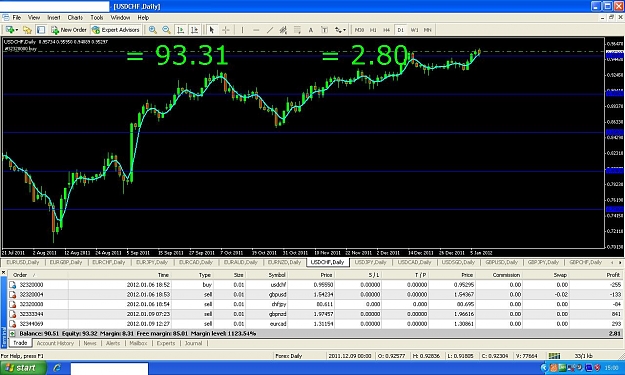Image resolution: width=625 pixels, height=375 pixels.
Task: Switch to EURJPY,Daily chart tab
Action: [x=152, y=262]
